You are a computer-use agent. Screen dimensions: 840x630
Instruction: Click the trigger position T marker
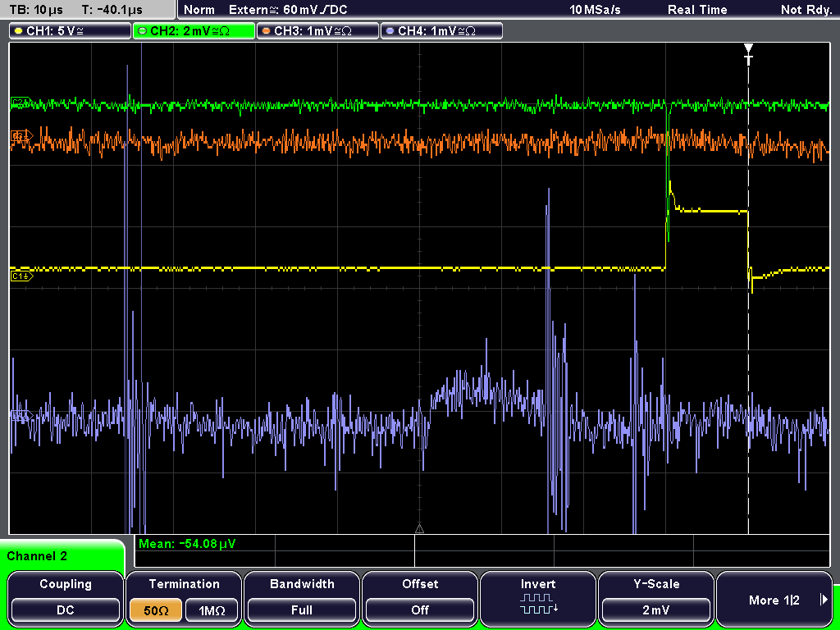(748, 53)
